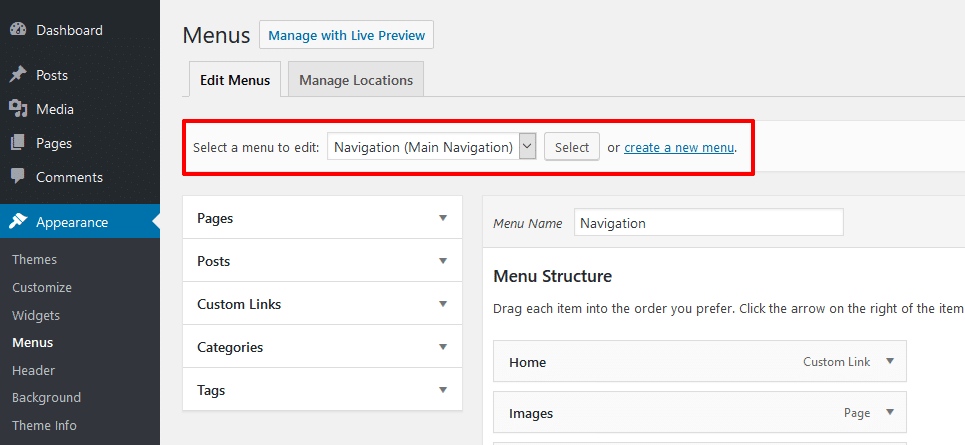Screen dimensions: 965x445
Task: Click the Comments speech bubble icon
Action: pos(18,177)
